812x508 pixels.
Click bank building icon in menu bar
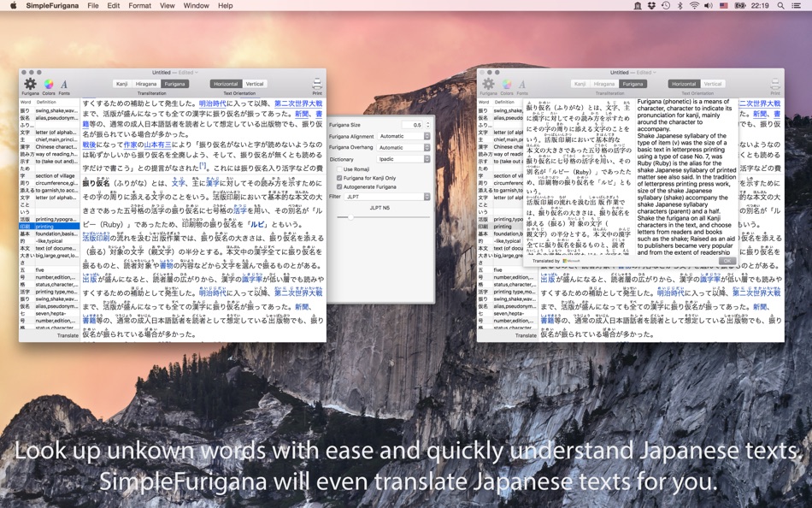click(x=638, y=6)
